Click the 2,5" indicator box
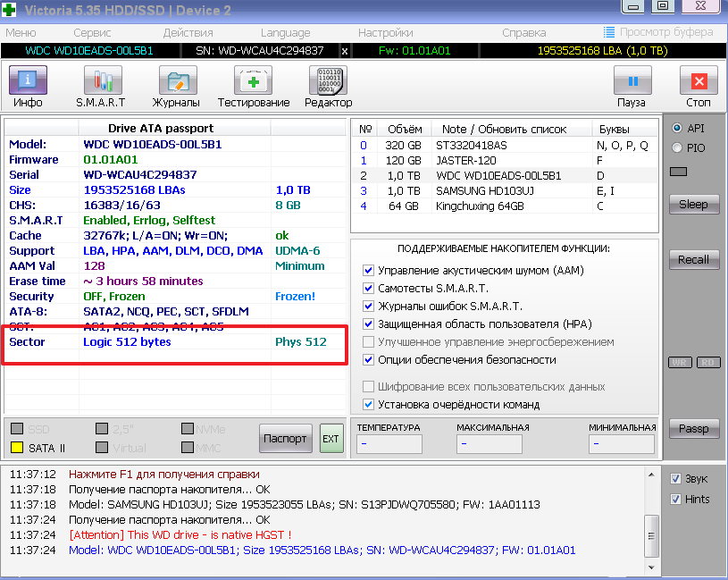728x580 pixels. [102, 428]
